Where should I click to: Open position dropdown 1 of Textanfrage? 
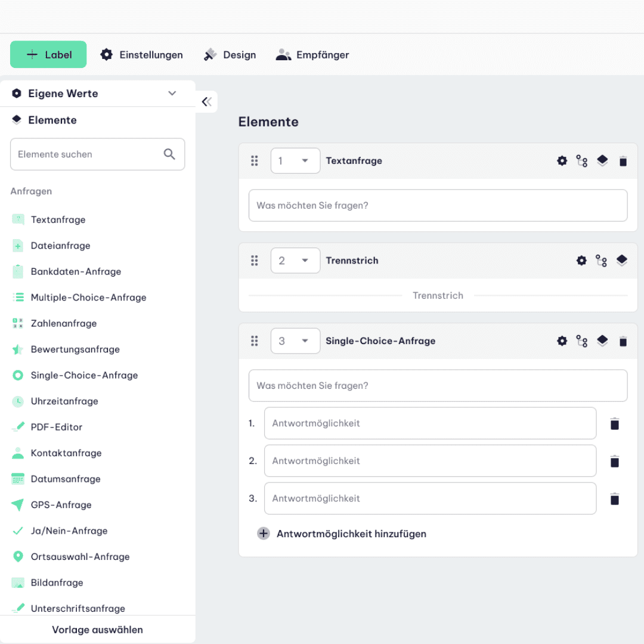(295, 160)
